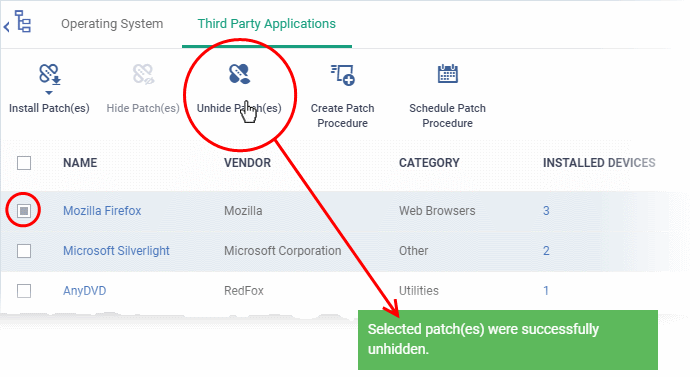Open the Third Party Applications tab

point(267,24)
